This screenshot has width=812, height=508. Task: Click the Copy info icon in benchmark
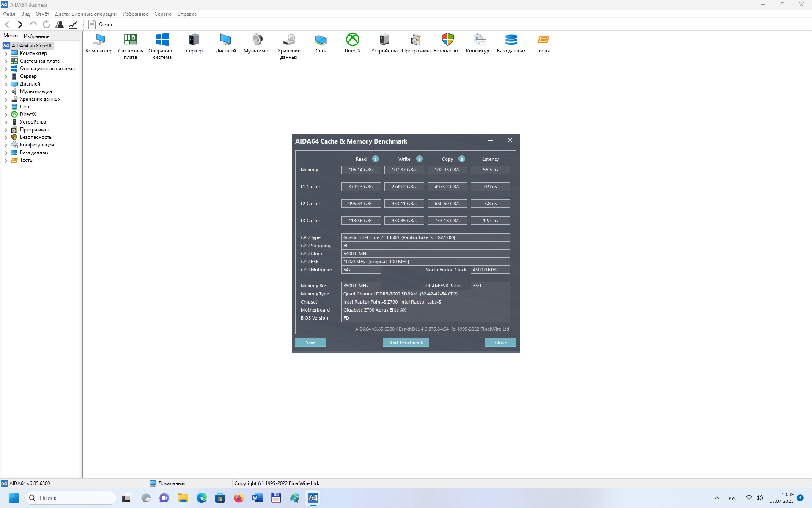[x=462, y=159]
